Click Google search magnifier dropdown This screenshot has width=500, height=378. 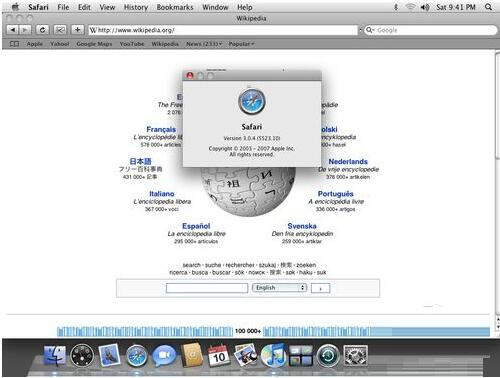(370, 30)
